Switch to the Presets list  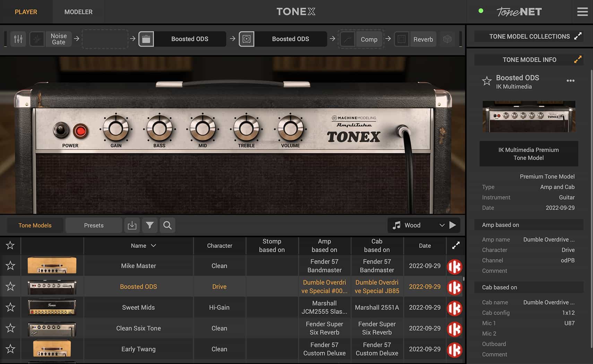click(x=93, y=225)
